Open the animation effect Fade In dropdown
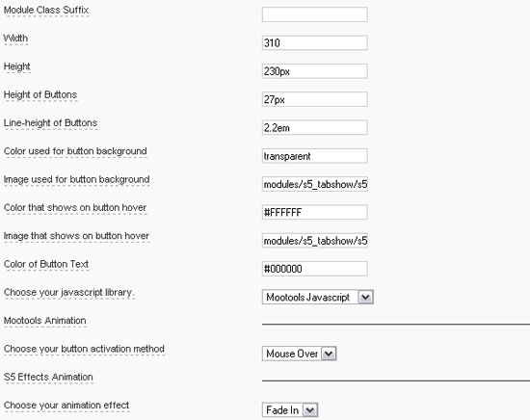 pyautogui.click(x=310, y=410)
